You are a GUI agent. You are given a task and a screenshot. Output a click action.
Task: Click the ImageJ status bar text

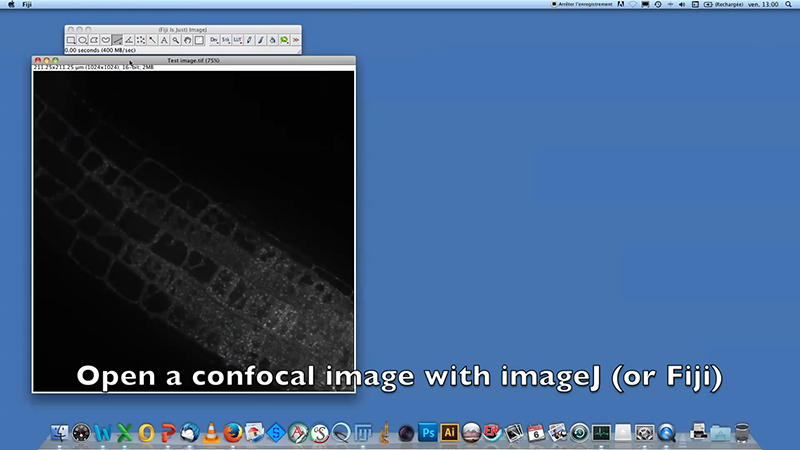(x=101, y=50)
